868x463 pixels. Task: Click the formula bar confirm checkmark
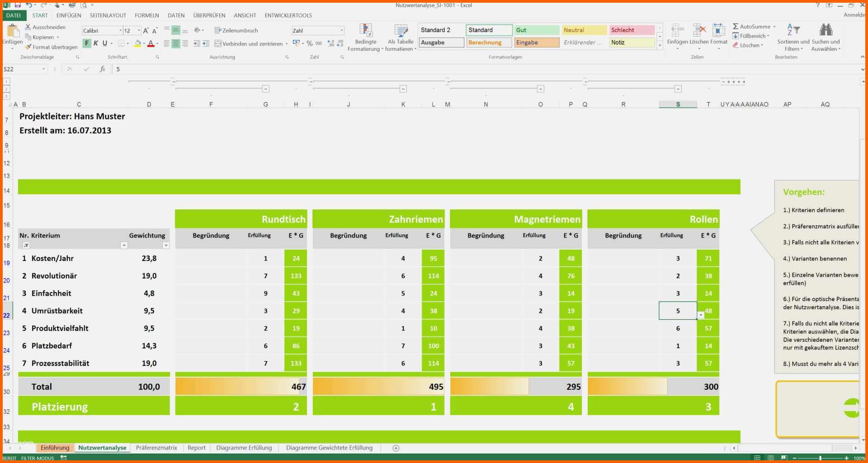[x=86, y=69]
